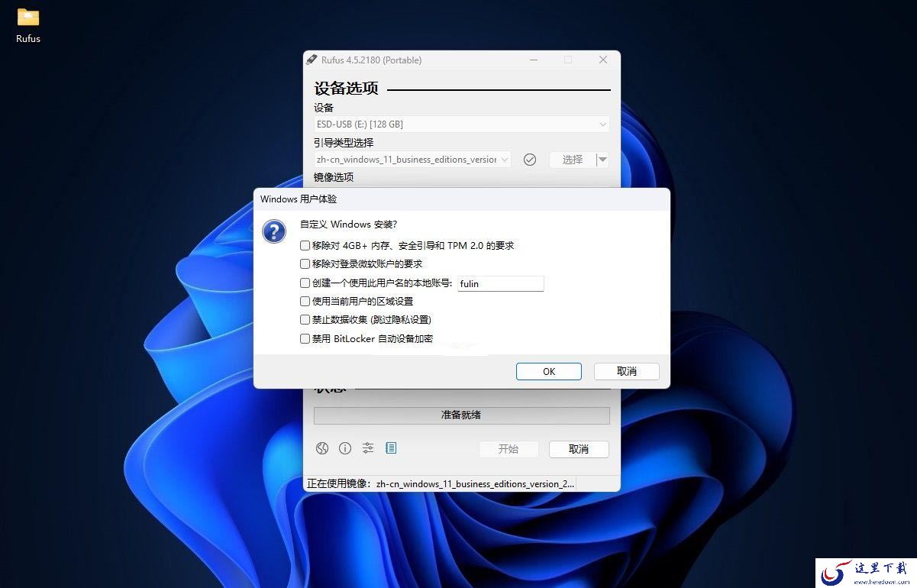
Task: Click the fulin username input field
Action: 501,283
